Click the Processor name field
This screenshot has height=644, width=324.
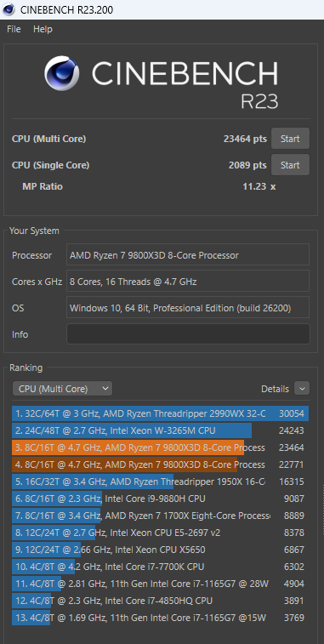[x=188, y=255]
